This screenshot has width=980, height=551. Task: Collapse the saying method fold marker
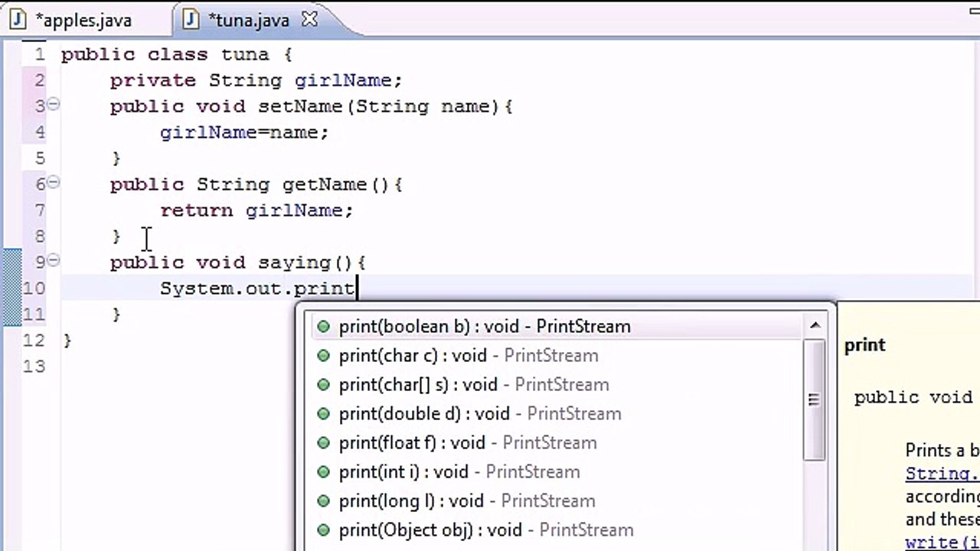pos(53,261)
